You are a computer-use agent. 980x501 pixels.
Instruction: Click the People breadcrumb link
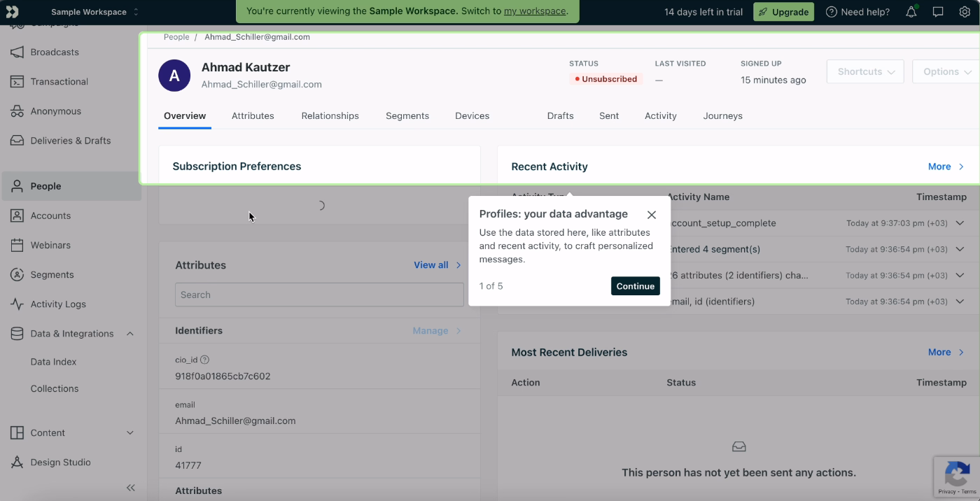coord(176,37)
